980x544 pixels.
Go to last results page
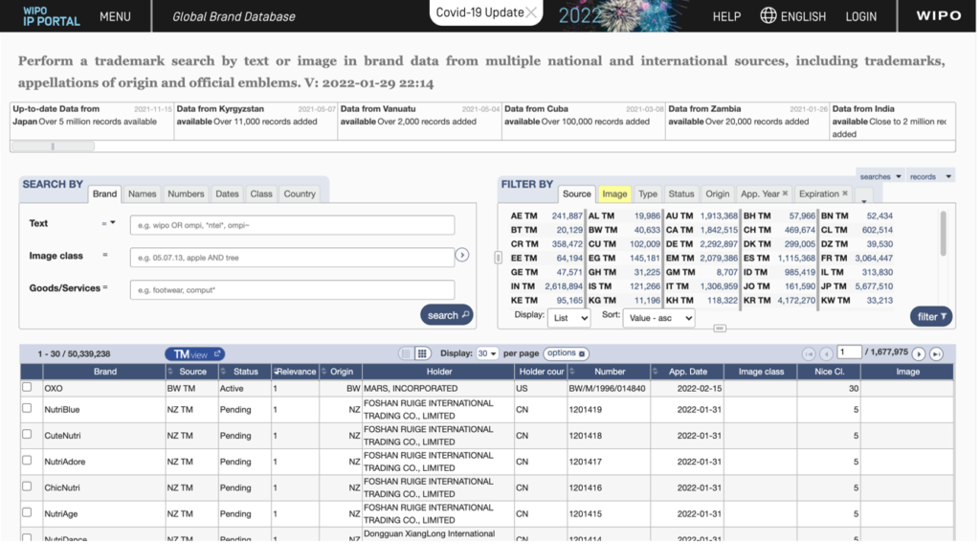936,354
